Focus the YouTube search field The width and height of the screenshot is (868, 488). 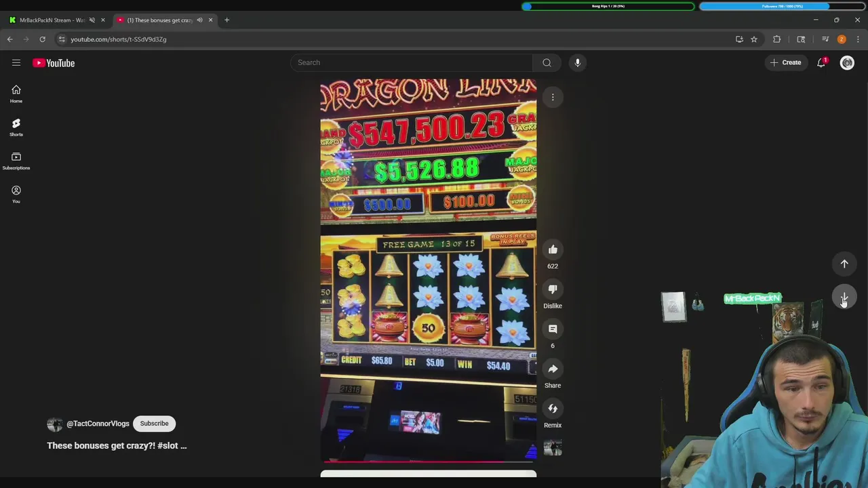(412, 62)
